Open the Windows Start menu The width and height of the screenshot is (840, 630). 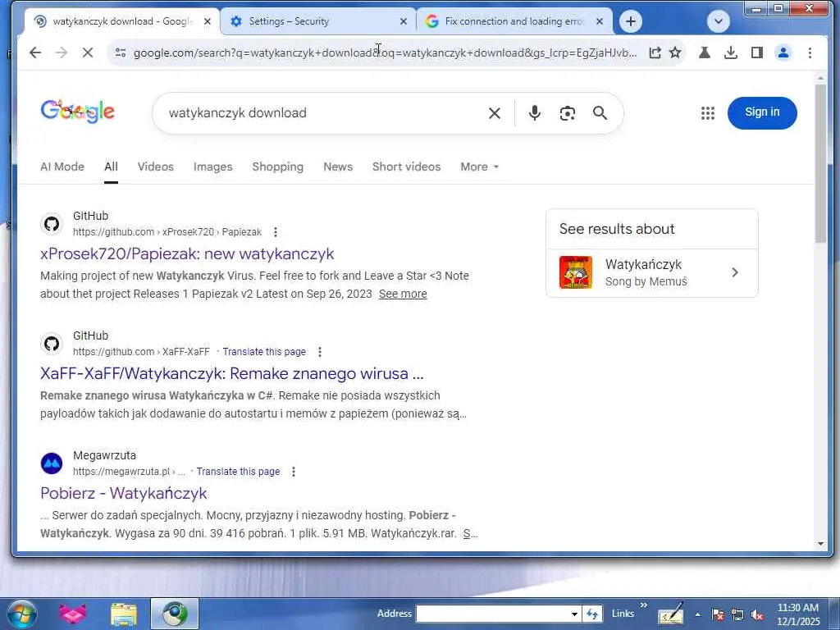pyautogui.click(x=21, y=614)
